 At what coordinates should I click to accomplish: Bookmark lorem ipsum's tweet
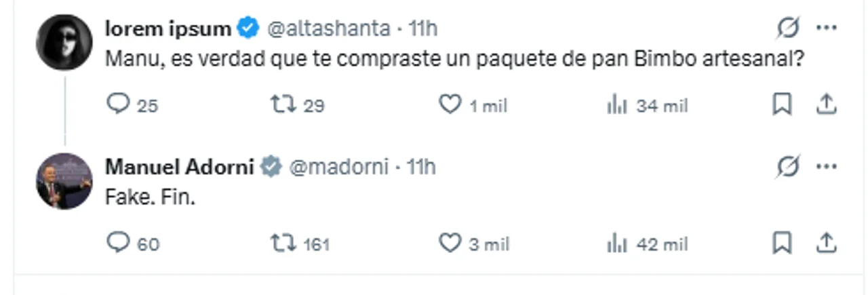click(x=783, y=104)
